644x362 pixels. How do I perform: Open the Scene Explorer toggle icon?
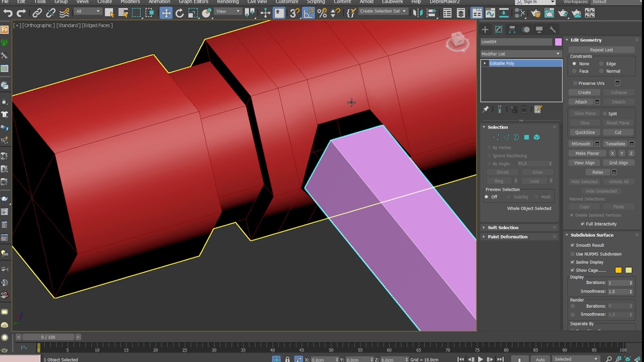447,13
